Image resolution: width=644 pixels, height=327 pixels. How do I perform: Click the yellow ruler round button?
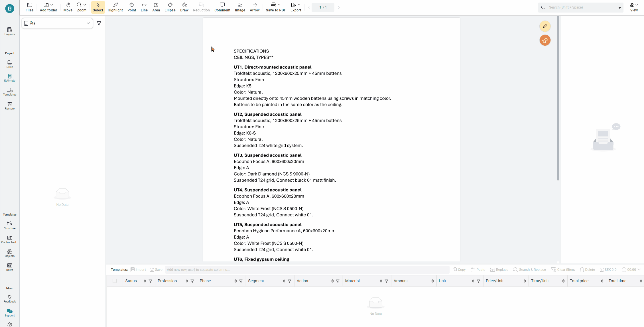coord(545,26)
